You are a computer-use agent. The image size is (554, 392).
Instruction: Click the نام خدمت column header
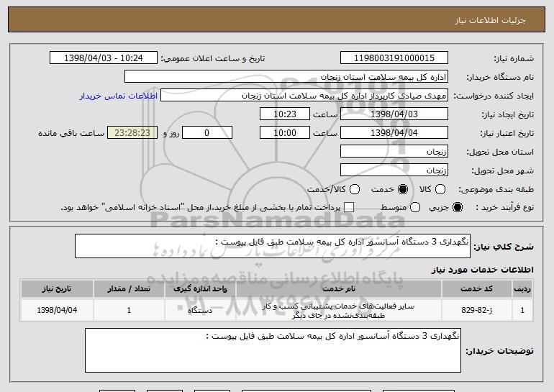pyautogui.click(x=338, y=289)
